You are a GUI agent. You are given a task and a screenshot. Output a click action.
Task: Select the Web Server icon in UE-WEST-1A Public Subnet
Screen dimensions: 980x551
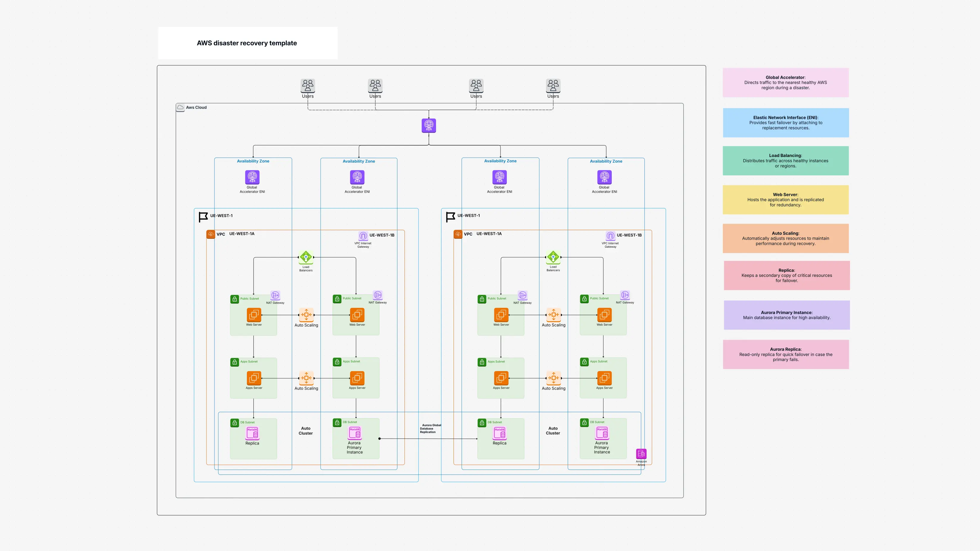pos(253,315)
